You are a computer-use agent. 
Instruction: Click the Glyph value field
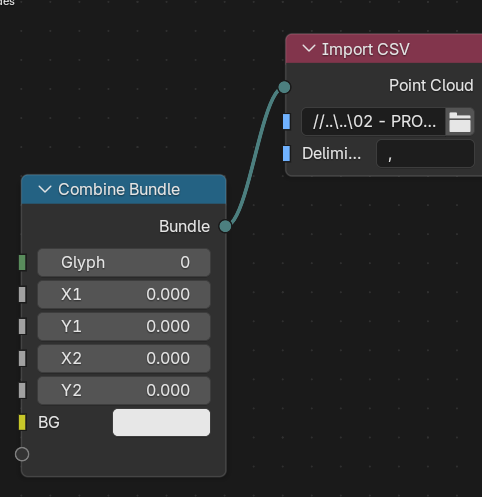(124, 262)
